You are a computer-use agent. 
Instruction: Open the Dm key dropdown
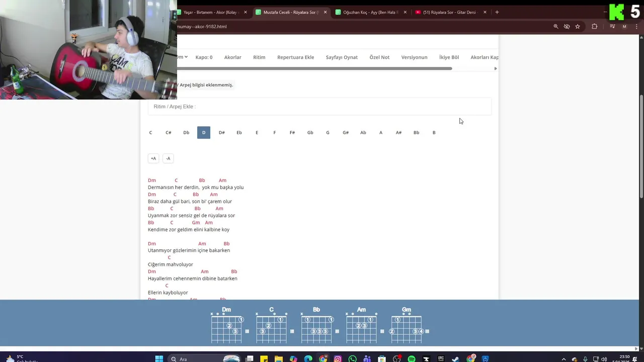182,57
